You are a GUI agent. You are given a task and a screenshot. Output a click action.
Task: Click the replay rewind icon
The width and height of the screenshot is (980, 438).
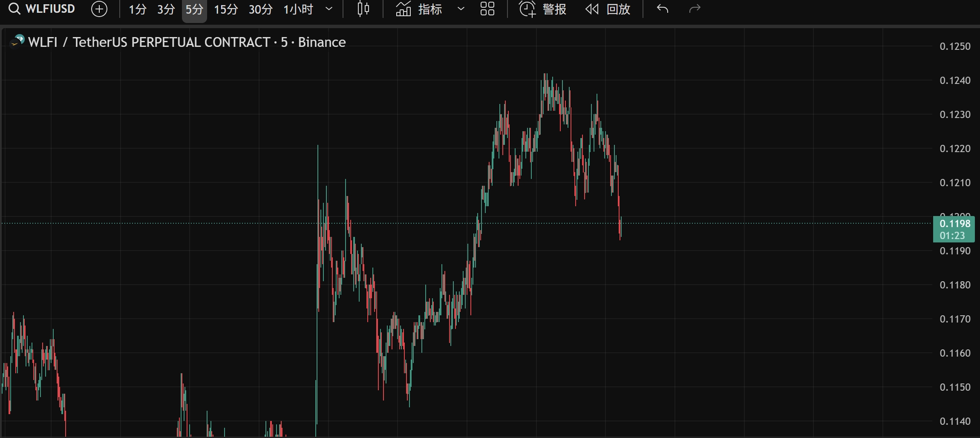592,9
